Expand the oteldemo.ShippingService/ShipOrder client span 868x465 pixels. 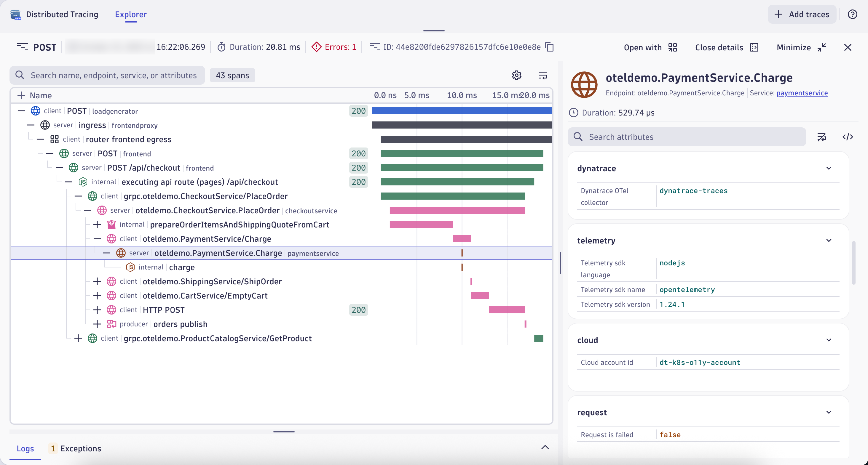tap(97, 281)
